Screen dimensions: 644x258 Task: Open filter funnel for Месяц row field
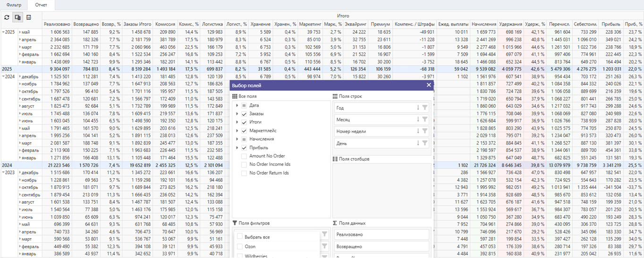(425, 120)
